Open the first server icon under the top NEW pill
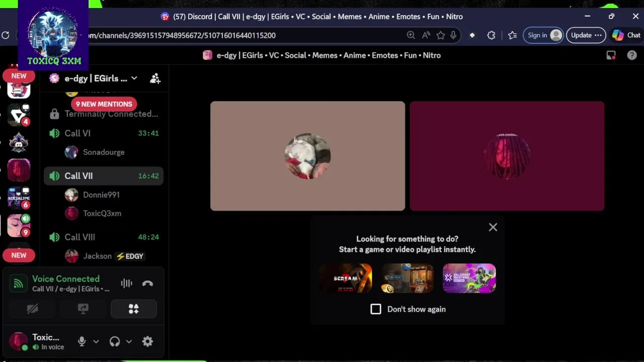The width and height of the screenshot is (644, 362). [19, 90]
